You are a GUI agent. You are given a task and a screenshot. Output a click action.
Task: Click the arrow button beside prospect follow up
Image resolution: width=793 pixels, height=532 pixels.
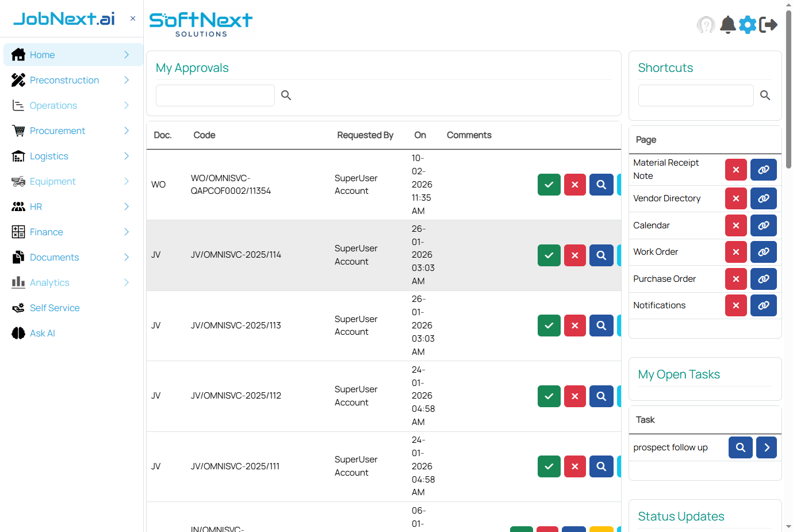click(x=766, y=447)
